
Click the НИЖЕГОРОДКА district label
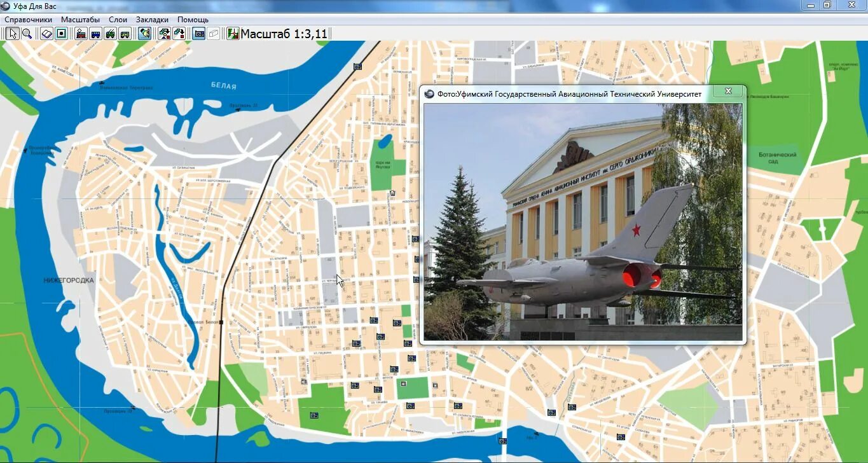tap(69, 280)
